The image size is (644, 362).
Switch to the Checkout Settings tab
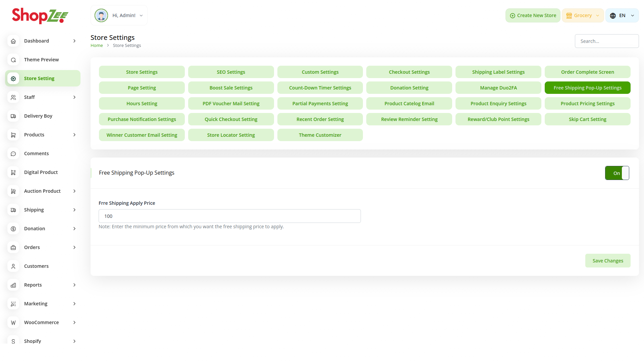tap(409, 72)
